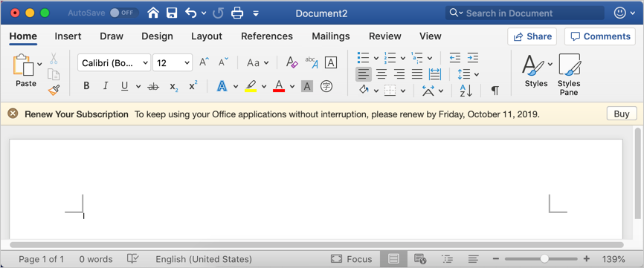Screen dimensions: 644x268
Task: Expand the bullets list dropdown arrow
Action: click(x=376, y=58)
